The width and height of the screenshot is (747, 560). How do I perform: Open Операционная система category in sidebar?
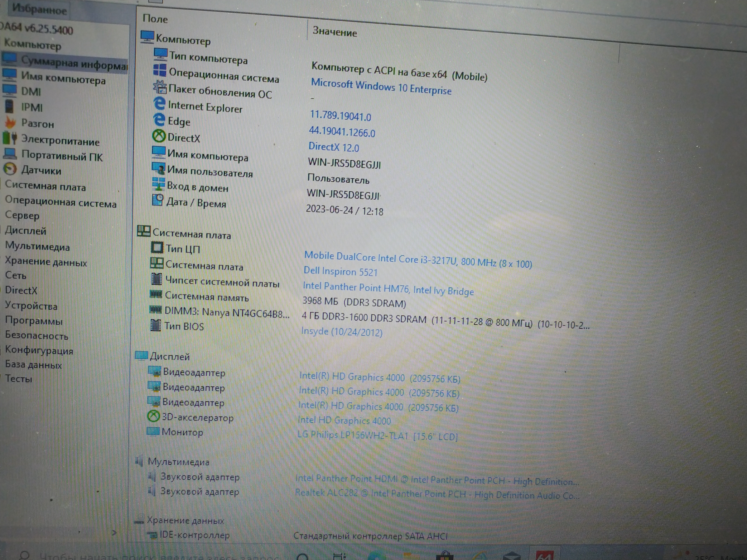tap(61, 202)
